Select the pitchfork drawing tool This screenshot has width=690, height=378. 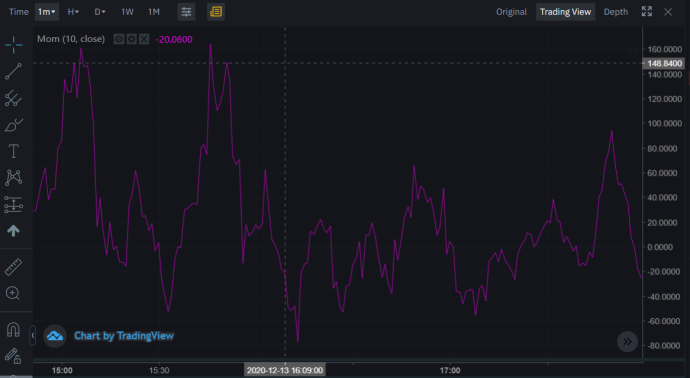pyautogui.click(x=14, y=98)
